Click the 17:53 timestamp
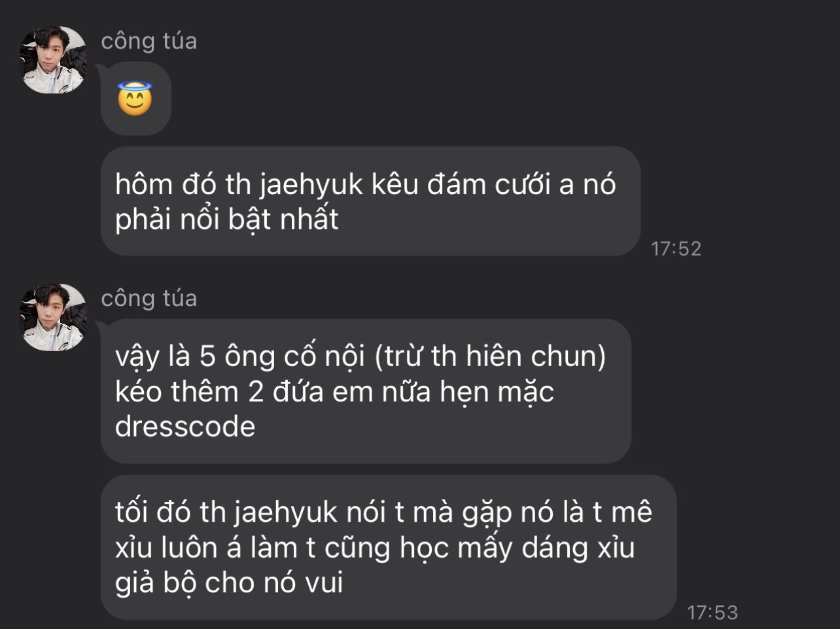 [x=712, y=613]
